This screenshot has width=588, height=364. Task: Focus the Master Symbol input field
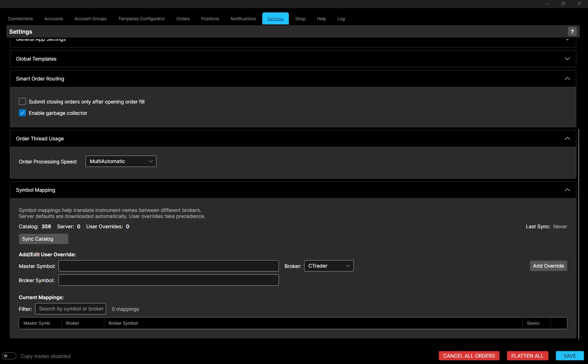[x=169, y=266]
